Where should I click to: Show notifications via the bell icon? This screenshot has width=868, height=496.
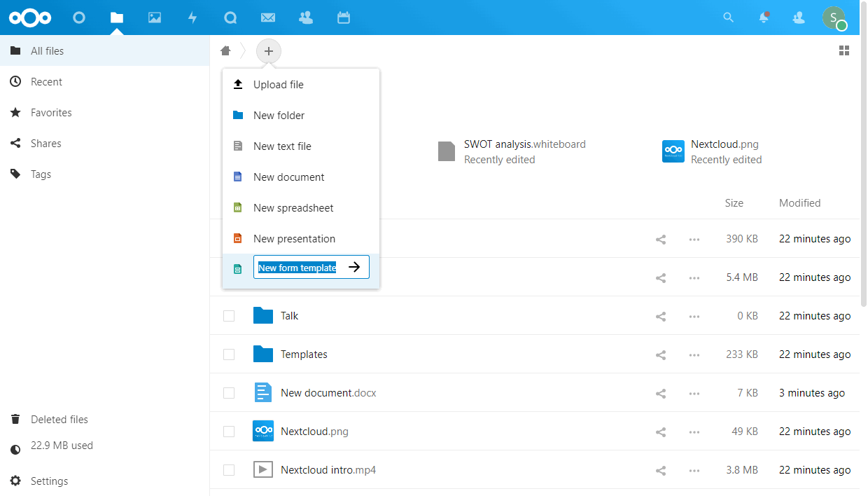[x=764, y=18]
